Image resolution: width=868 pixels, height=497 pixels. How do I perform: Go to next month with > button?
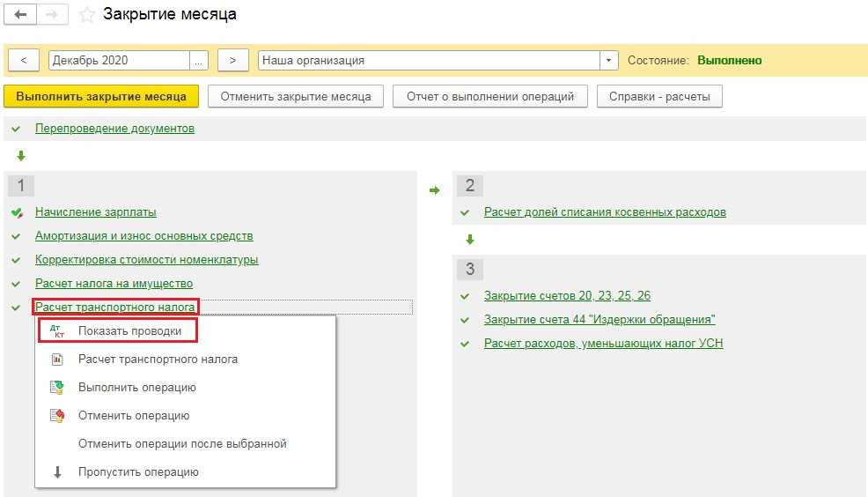point(232,61)
